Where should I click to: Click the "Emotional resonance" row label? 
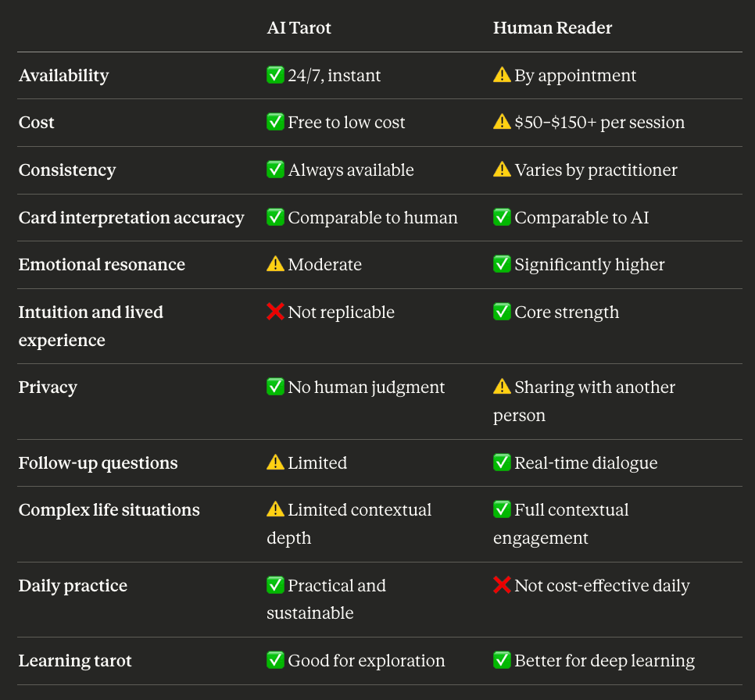(x=102, y=264)
